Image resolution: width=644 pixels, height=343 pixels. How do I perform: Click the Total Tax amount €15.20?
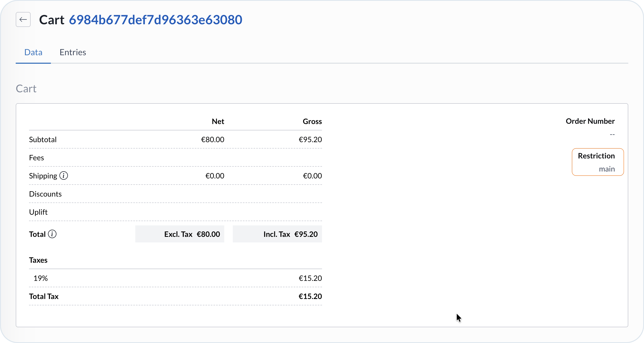[x=310, y=296]
